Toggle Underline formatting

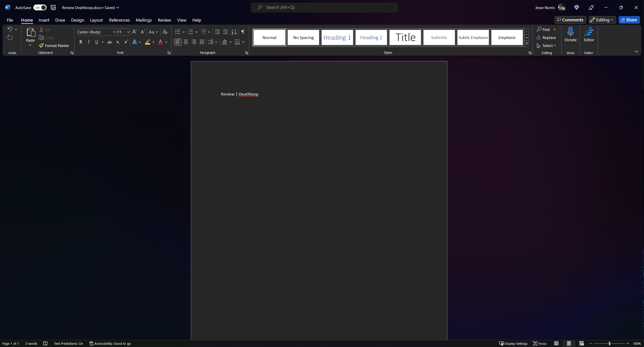click(97, 42)
